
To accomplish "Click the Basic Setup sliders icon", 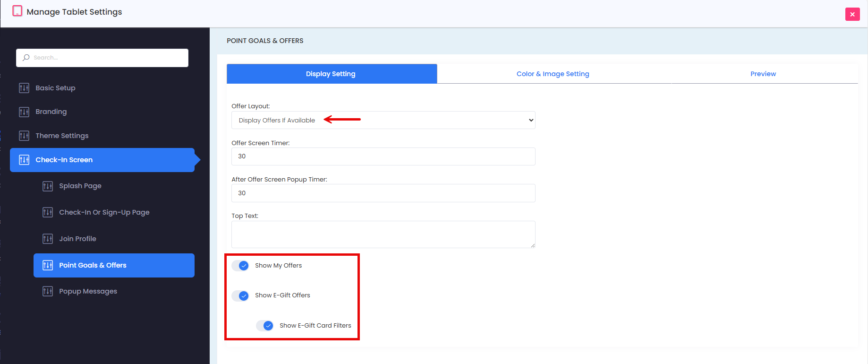I will click(24, 88).
